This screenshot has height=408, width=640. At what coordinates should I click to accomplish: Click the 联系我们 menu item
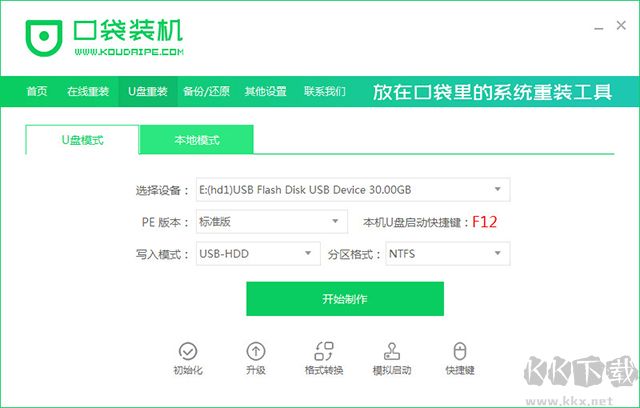tap(325, 91)
